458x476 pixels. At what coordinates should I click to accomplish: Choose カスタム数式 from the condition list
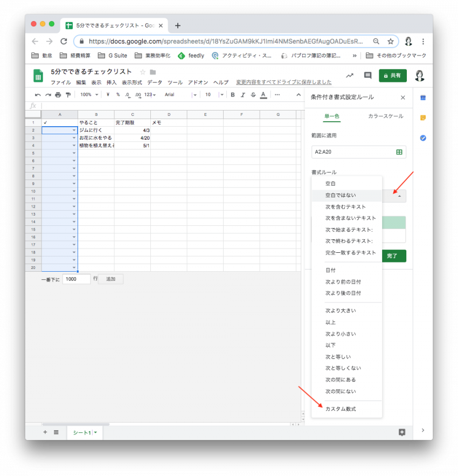[341, 409]
